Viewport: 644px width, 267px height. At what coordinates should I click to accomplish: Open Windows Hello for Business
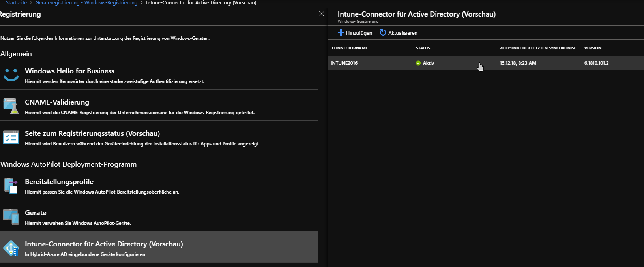pos(159,74)
